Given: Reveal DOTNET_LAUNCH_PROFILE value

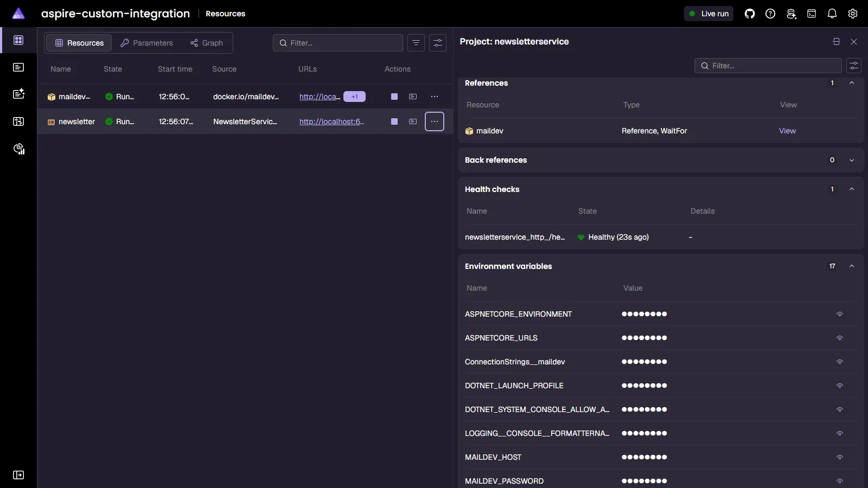Looking at the screenshot, I should (840, 386).
